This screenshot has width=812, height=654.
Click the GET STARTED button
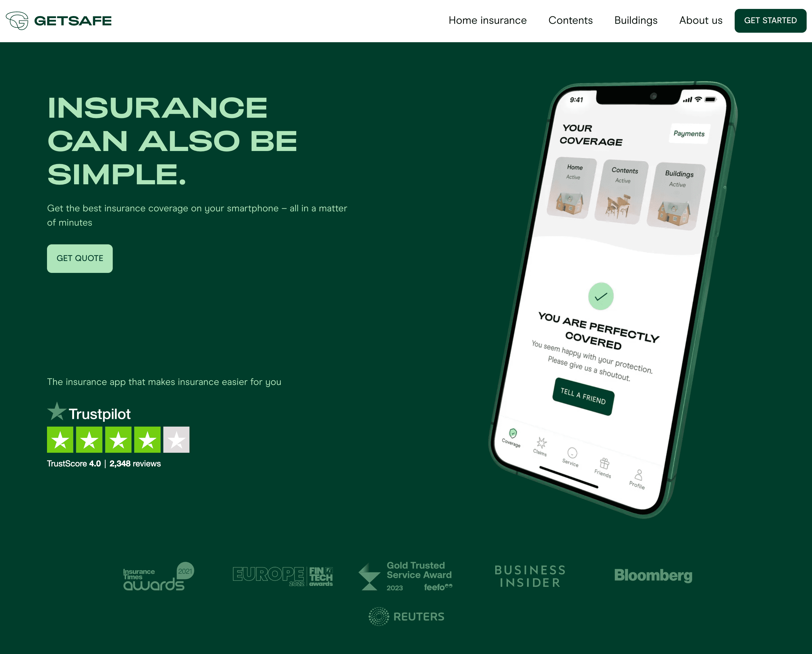pyautogui.click(x=770, y=21)
